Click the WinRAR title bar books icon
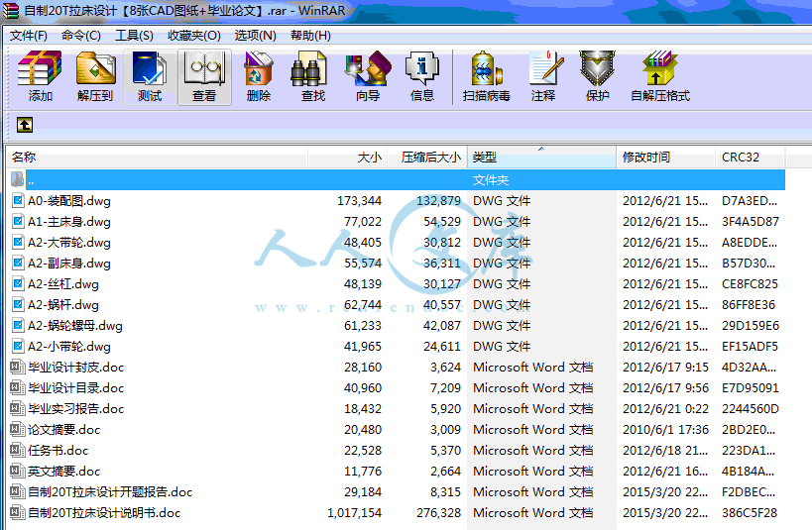The image size is (812, 530). coord(10,10)
